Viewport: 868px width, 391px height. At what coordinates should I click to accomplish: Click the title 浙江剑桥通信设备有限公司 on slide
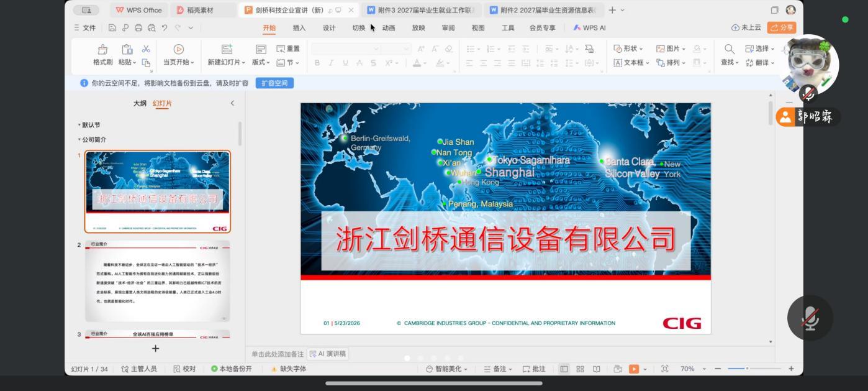505,241
